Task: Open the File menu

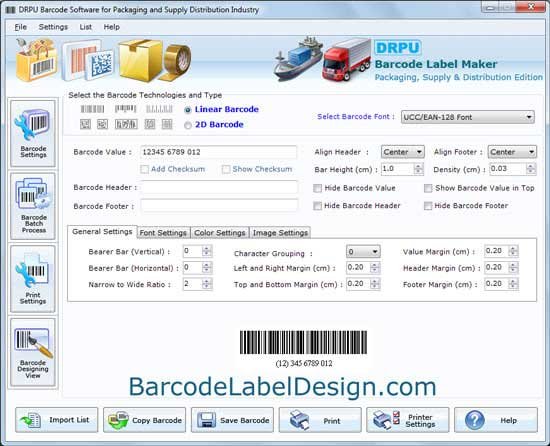Action: 20,27
